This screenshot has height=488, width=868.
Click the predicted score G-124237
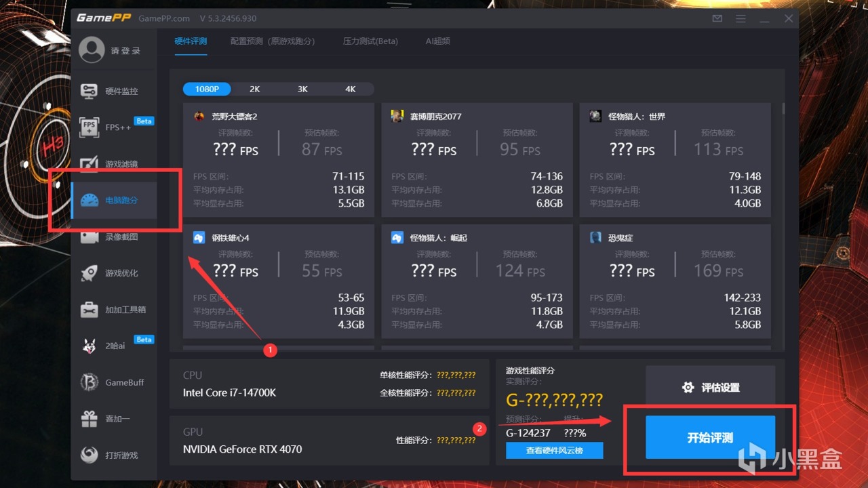[528, 433]
